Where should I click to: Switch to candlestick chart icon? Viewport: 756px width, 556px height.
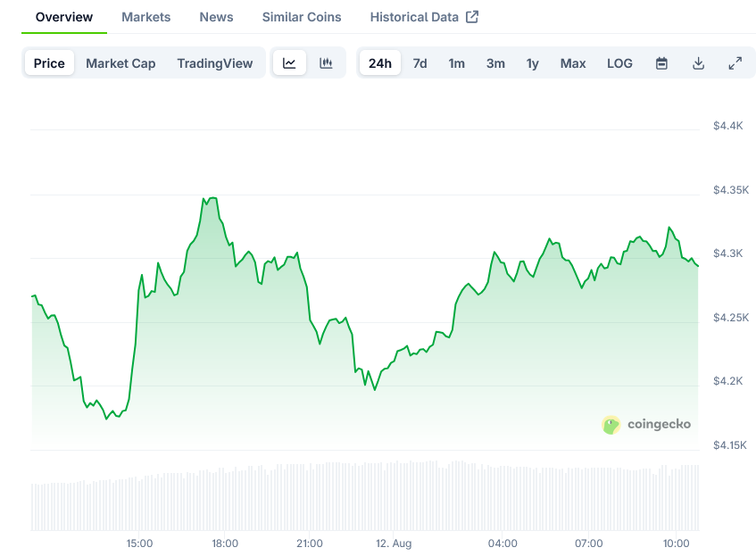click(326, 63)
